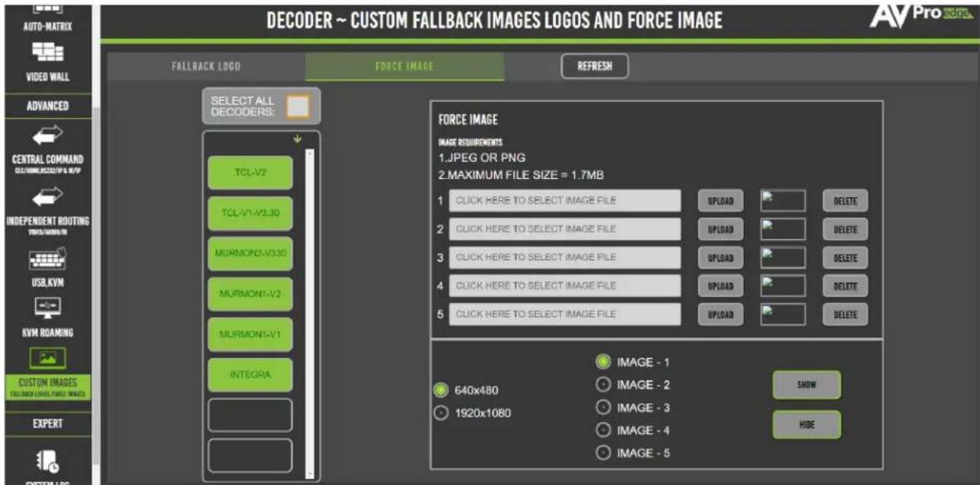Viewport: 980px width, 485px height.
Task: Click the image 4 preview thumbnail
Action: (x=783, y=286)
